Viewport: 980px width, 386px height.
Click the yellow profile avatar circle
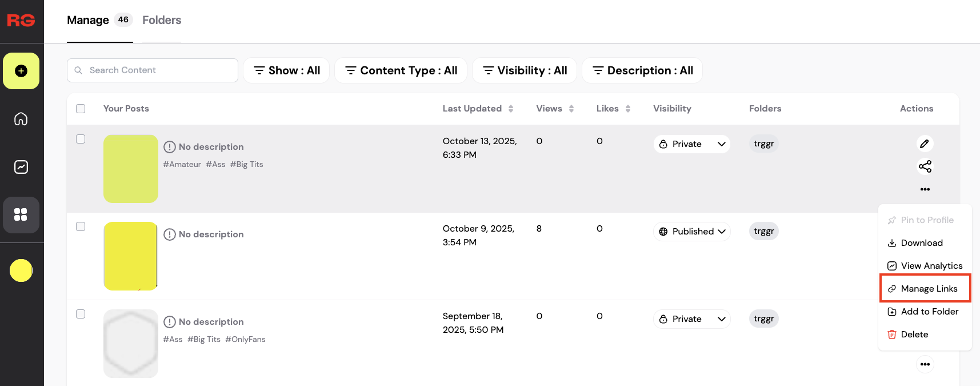coord(21,270)
